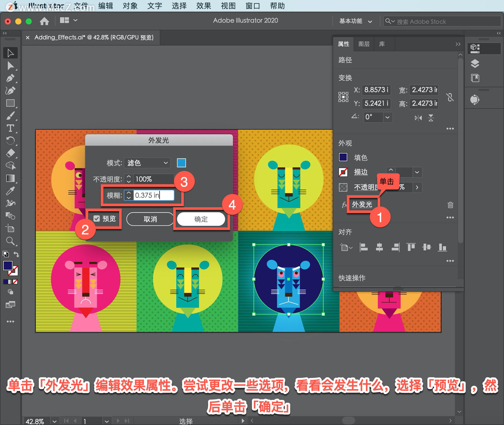This screenshot has height=425, width=504.
Task: Uncheck the 预览 preview checkbox
Action: (x=97, y=219)
